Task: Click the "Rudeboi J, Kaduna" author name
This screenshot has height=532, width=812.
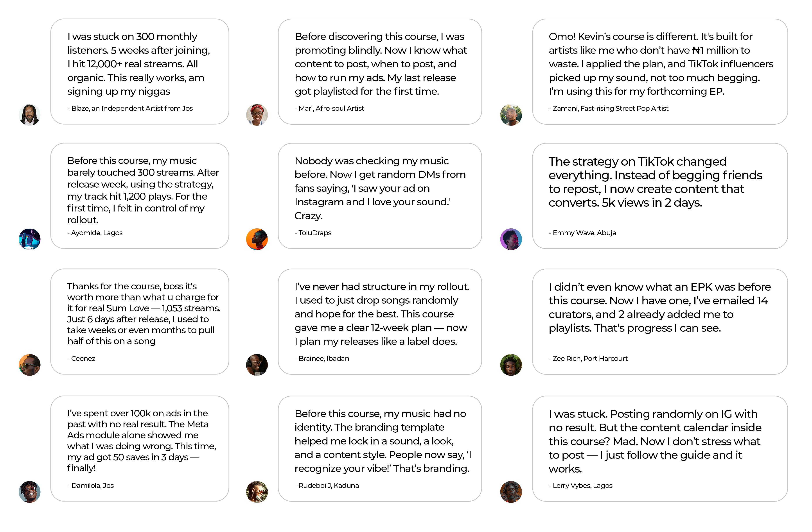Action: point(327,486)
